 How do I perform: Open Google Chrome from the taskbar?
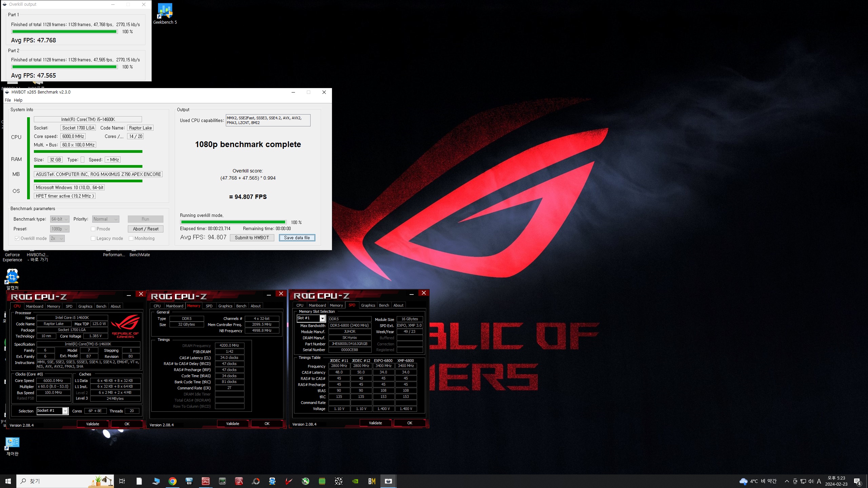pos(173,481)
